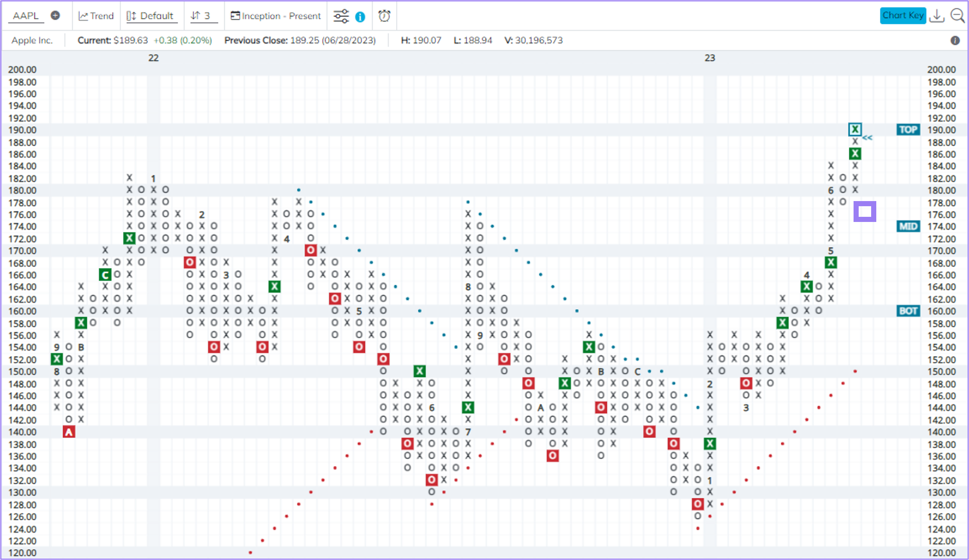Viewport: 969px width, 560px height.
Task: Toggle the BOT band indicator
Action: coord(909,311)
